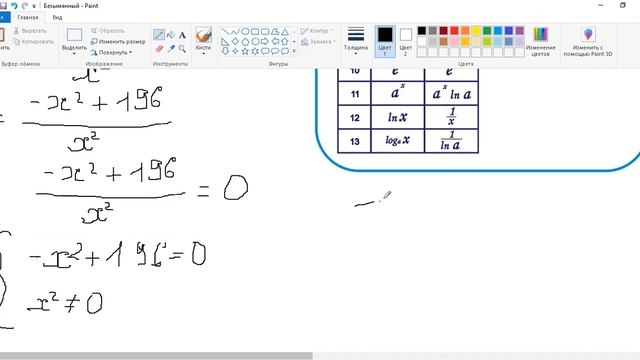The height and width of the screenshot is (360, 640).
Task: Pick the purple color swatch
Action: click(x=519, y=31)
